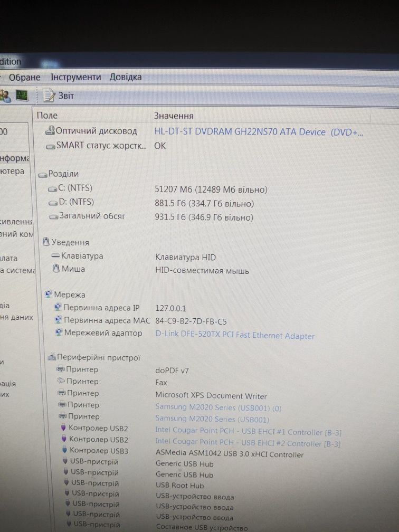399x532 pixels.
Task: Open Samsung M2020 Series (USB001) link
Action: (212, 419)
